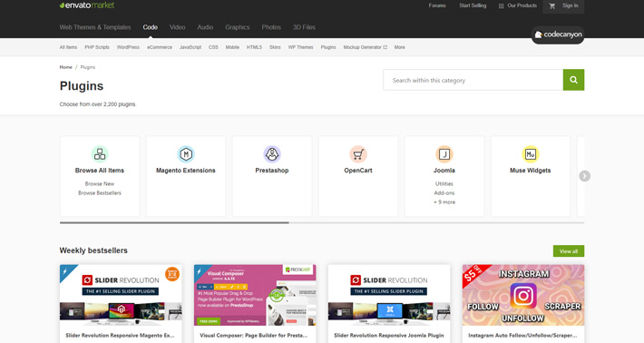Open Prestashop category title

coord(272,171)
